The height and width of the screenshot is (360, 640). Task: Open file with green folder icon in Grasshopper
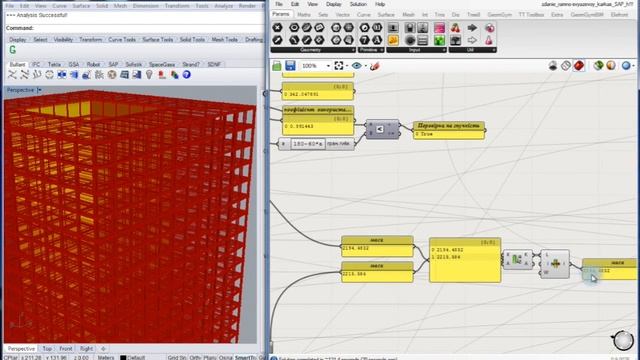coord(277,66)
